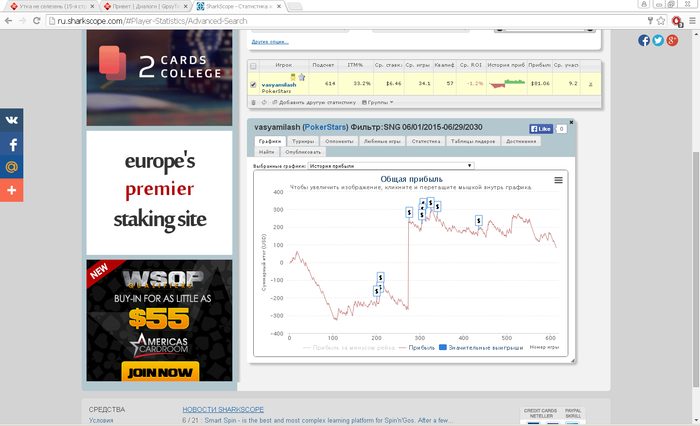Click the saved passwords key icon
Viewport: 700px width, 426px height.
(650, 21)
